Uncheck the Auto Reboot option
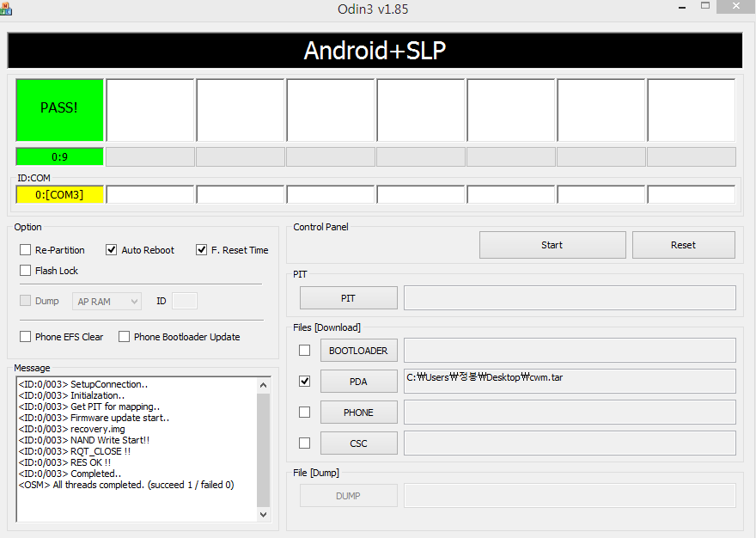756x538 pixels. pos(112,250)
